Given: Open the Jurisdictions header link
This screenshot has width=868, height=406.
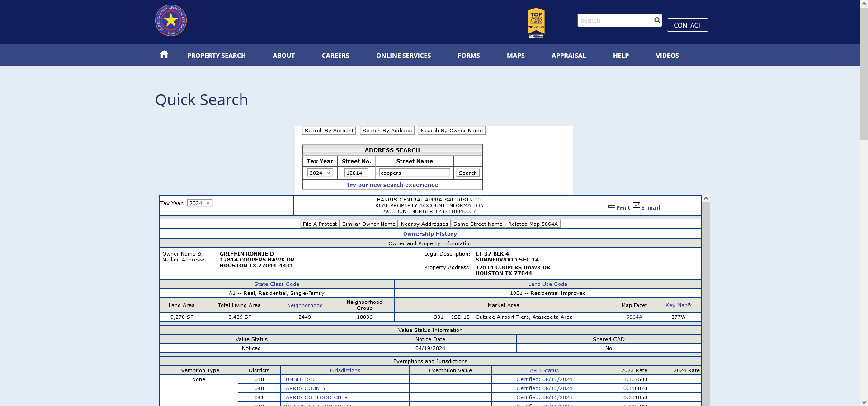Looking at the screenshot, I should click(344, 370).
